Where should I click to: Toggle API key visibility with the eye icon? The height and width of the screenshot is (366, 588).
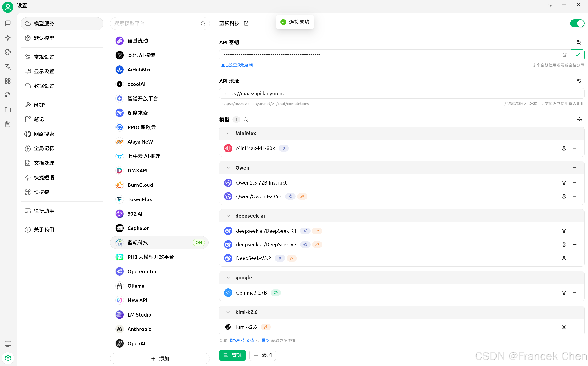pos(565,55)
